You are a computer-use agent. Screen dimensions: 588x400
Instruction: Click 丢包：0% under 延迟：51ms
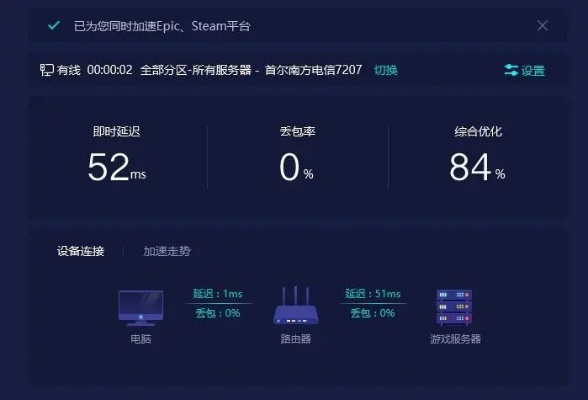373,313
